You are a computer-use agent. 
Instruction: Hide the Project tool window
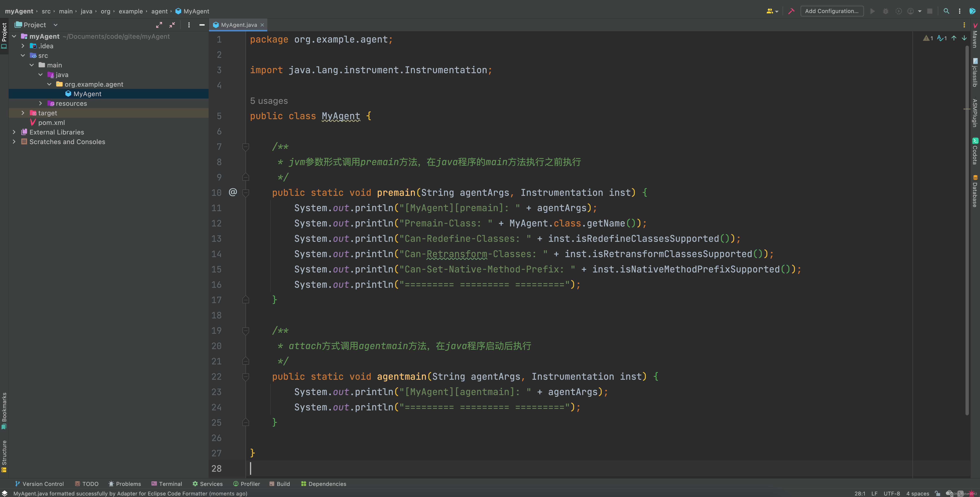click(x=202, y=25)
